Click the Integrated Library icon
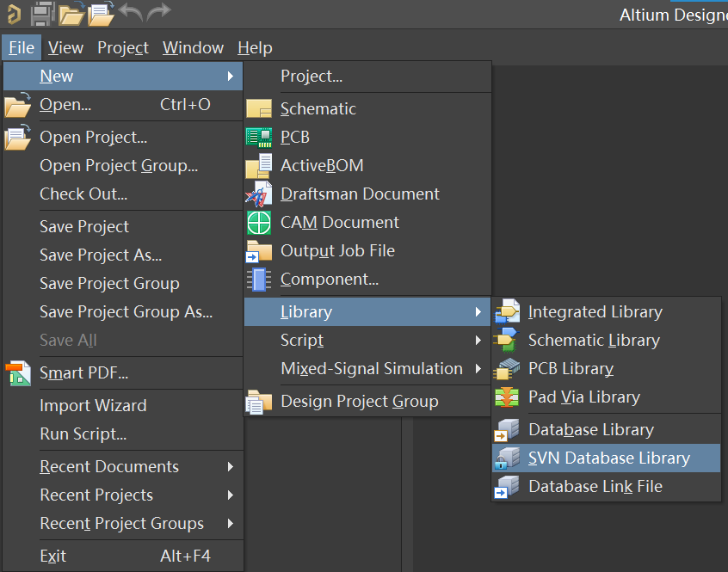 [507, 311]
